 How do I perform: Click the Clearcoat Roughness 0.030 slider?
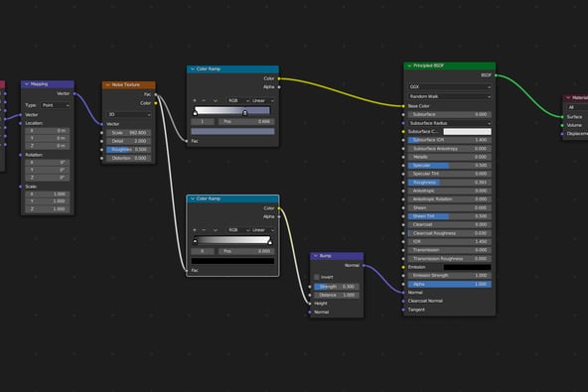[x=449, y=233]
